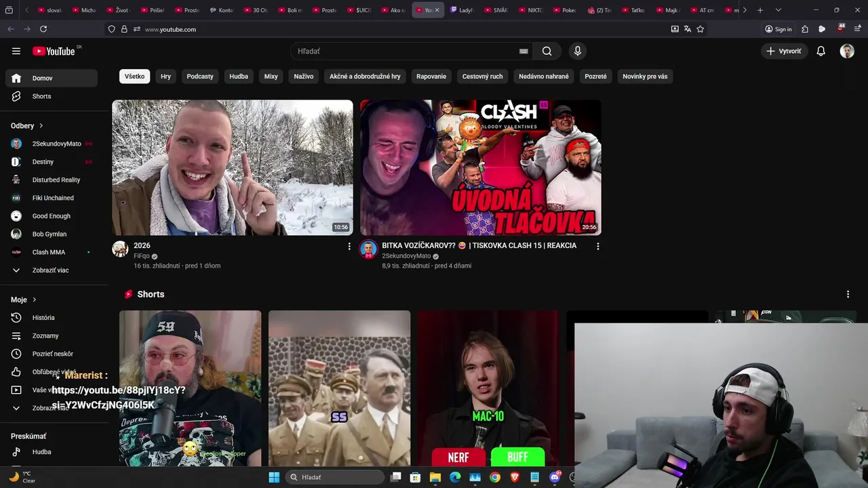Select the Naživo filter chip

tap(304, 77)
